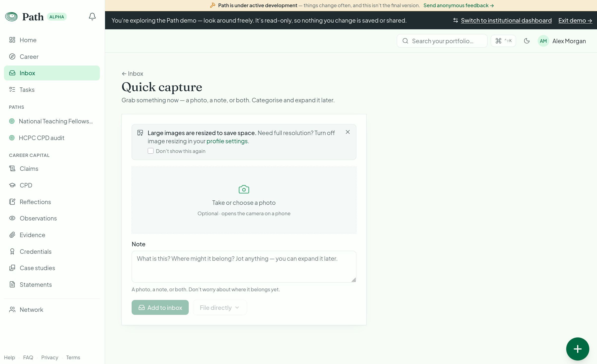This screenshot has width=597, height=364.
Task: Dismiss the image resizing notice
Action: click(348, 132)
